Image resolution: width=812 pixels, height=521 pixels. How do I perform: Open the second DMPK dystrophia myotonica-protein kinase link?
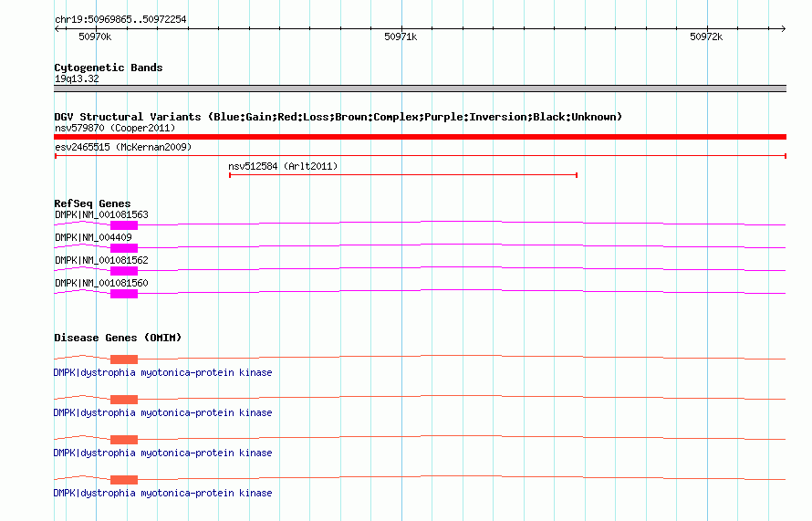pyautogui.click(x=162, y=412)
